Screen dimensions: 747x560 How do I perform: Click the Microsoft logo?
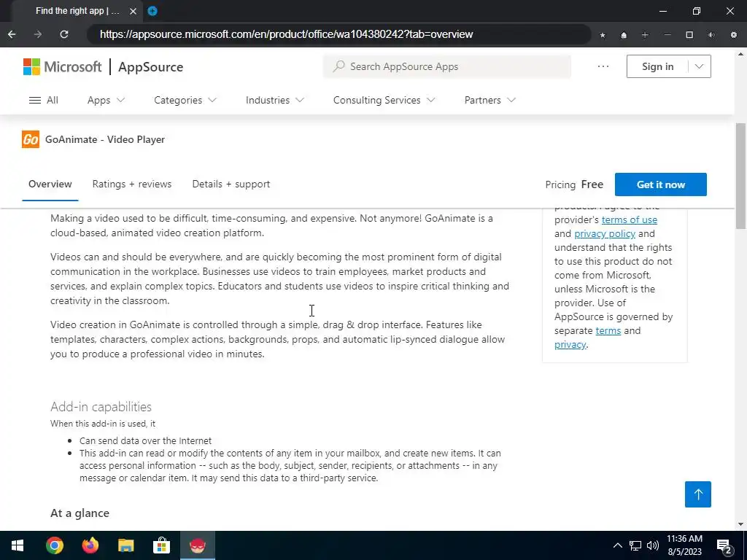point(63,66)
